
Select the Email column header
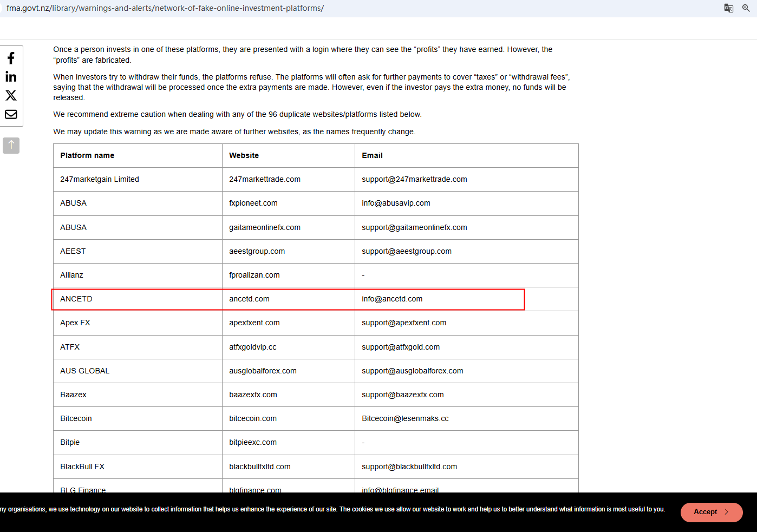[x=467, y=155]
